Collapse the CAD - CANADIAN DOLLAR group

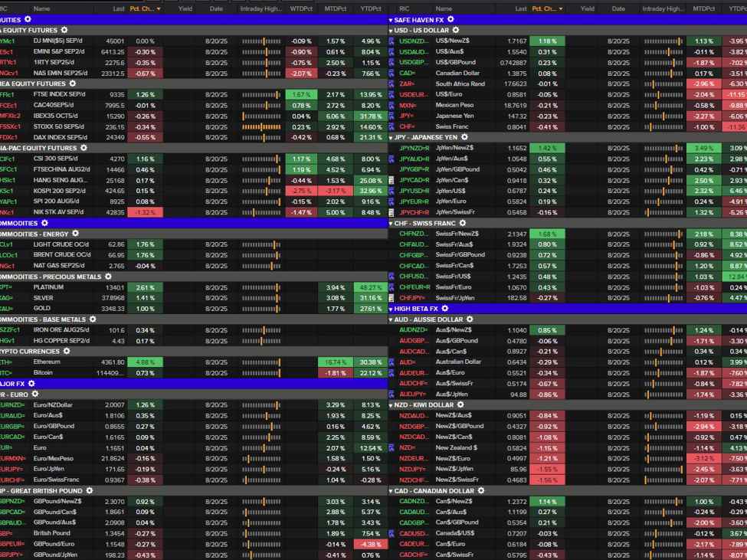391,491
